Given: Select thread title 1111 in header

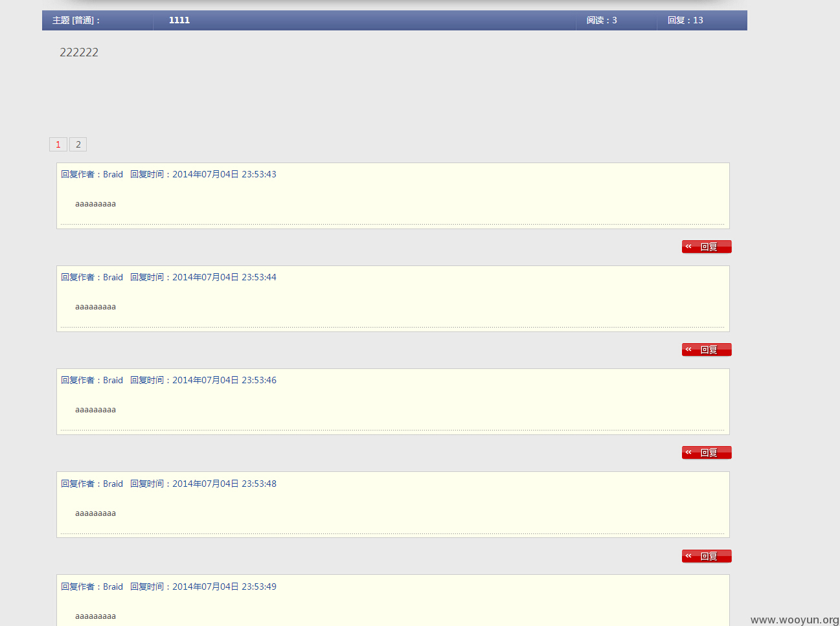Looking at the screenshot, I should 179,20.
